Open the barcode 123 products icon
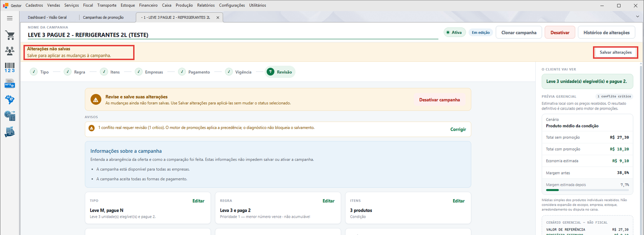 [x=10, y=67]
